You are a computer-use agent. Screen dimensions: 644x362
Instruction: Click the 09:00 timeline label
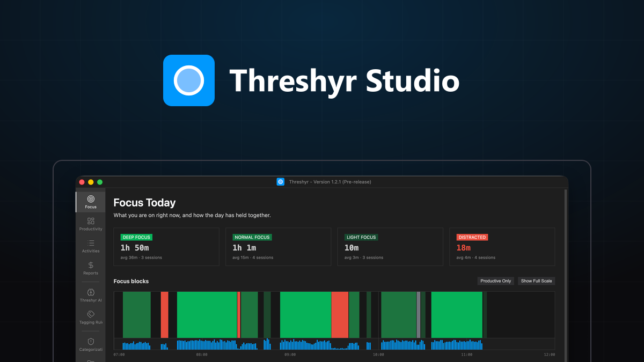tap(290, 354)
